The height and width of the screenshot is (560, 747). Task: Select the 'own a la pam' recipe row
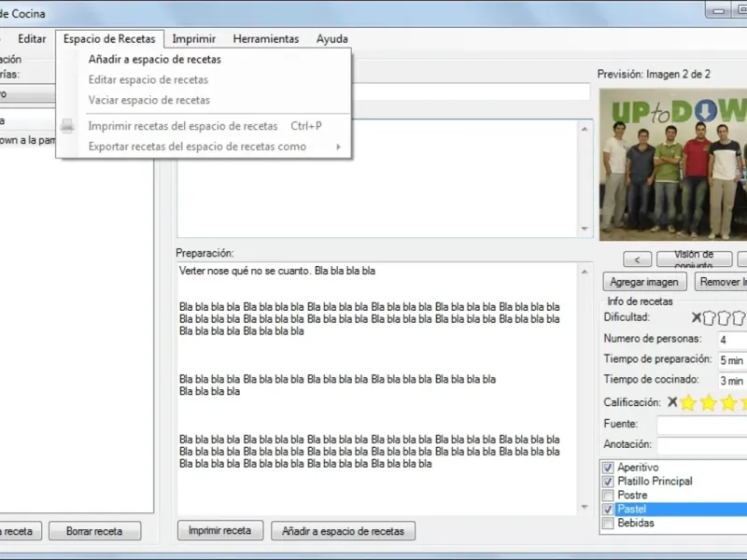pos(28,141)
